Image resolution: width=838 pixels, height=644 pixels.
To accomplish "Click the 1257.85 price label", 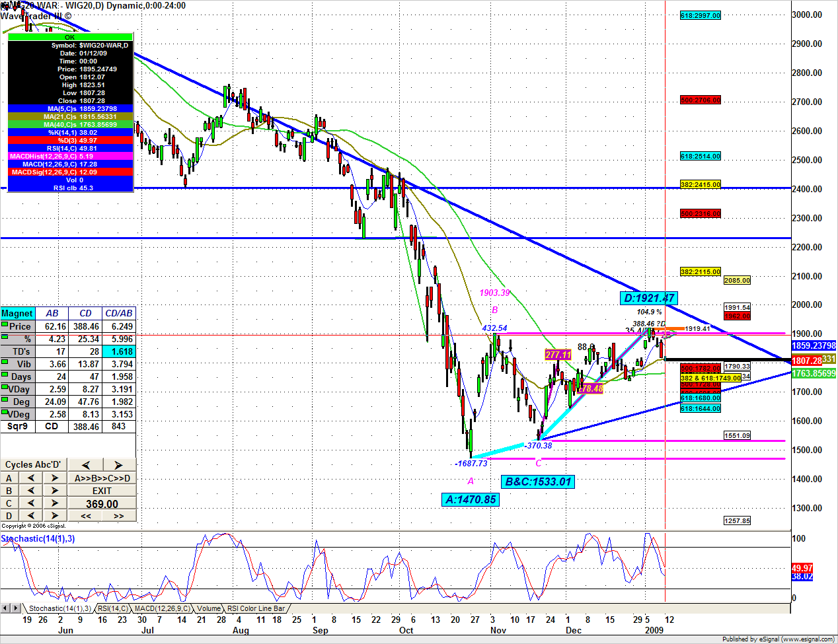I will coord(737,521).
